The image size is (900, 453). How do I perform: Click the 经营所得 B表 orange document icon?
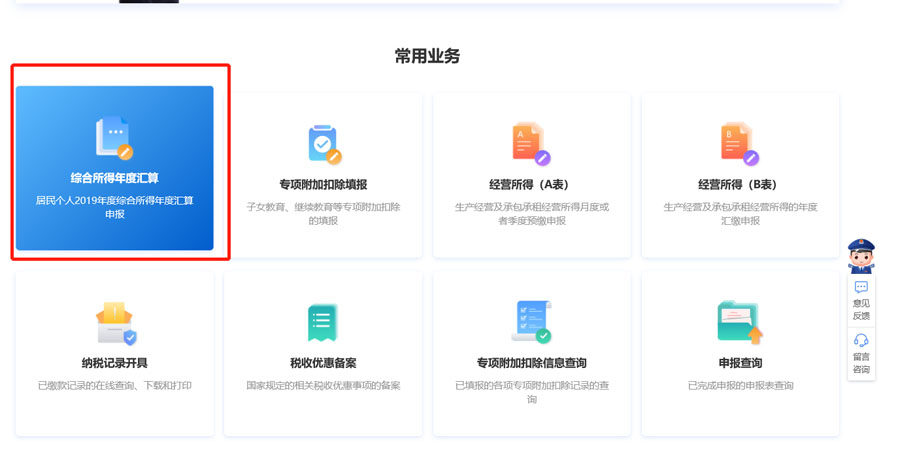coord(740,144)
